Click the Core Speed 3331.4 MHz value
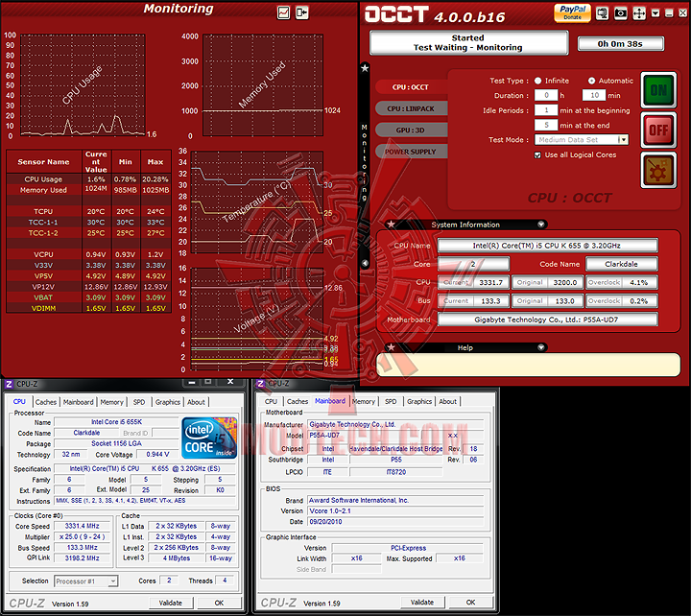 point(82,526)
